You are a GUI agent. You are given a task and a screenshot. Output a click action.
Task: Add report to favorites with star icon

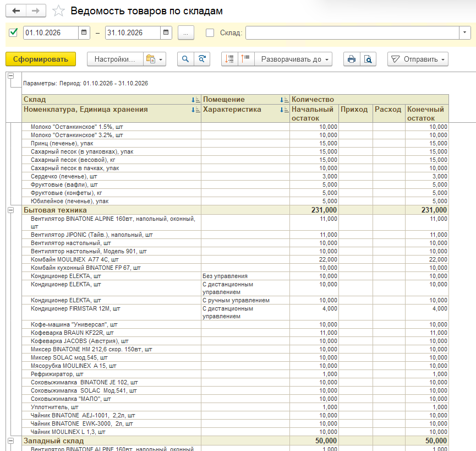click(x=58, y=11)
